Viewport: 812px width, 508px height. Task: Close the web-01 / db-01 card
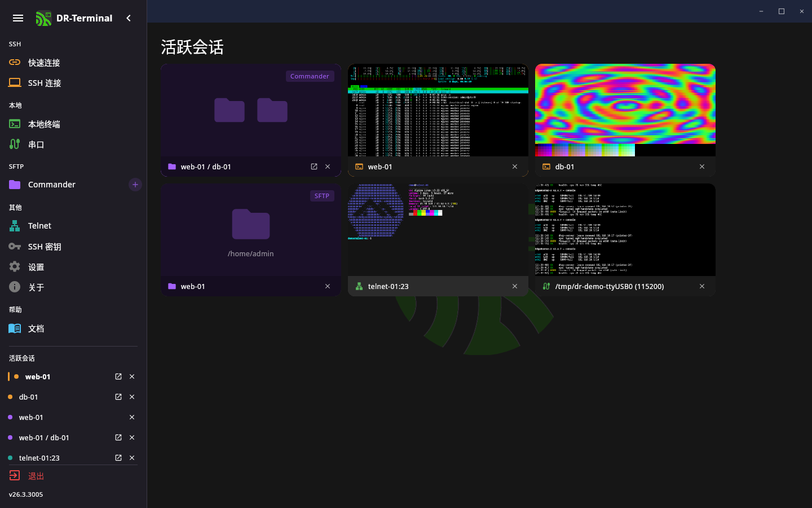point(328,167)
